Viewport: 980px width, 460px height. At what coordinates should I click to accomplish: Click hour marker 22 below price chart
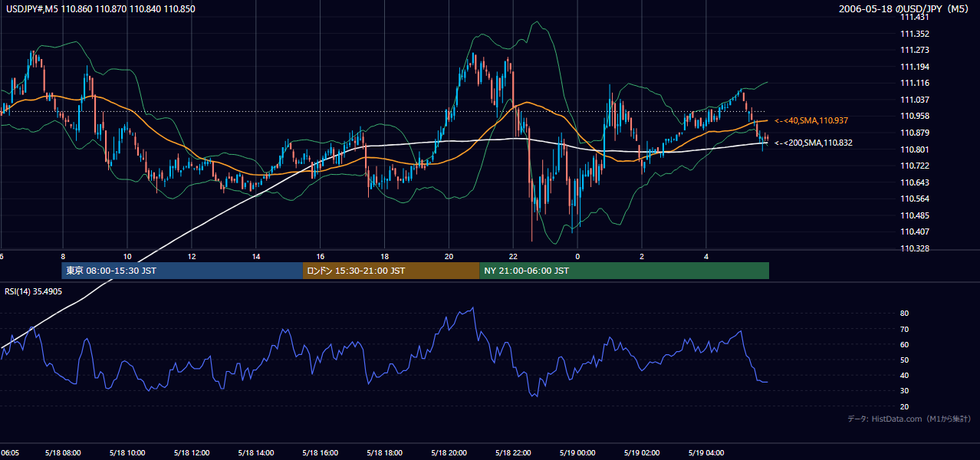pos(514,257)
